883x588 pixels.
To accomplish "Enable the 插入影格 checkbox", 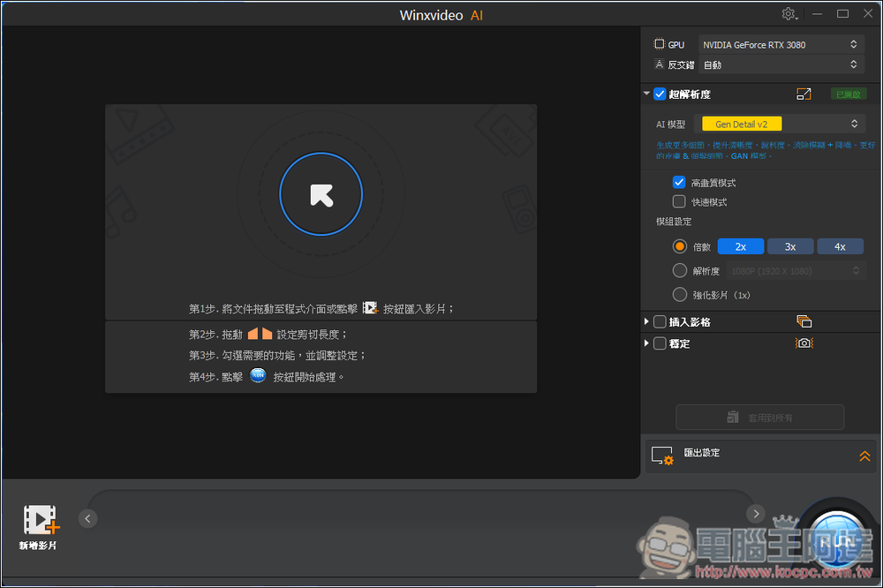I will [660, 322].
